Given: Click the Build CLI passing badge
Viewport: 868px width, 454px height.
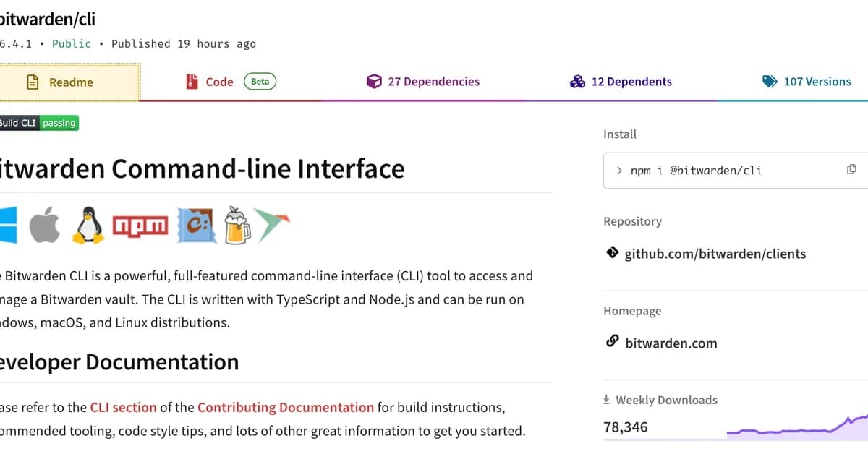Looking at the screenshot, I should tap(40, 123).
